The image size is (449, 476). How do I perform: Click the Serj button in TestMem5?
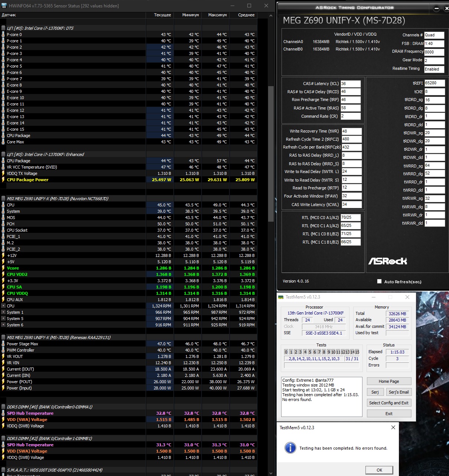pos(375,392)
